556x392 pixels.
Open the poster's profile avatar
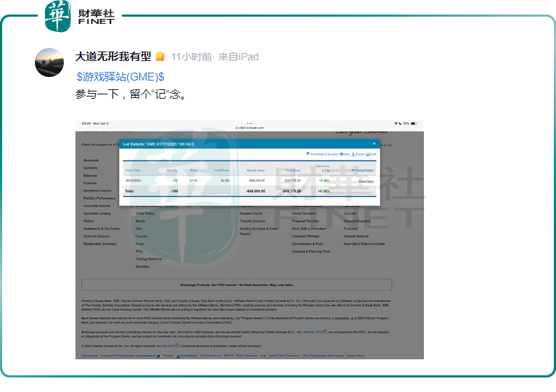[x=49, y=62]
